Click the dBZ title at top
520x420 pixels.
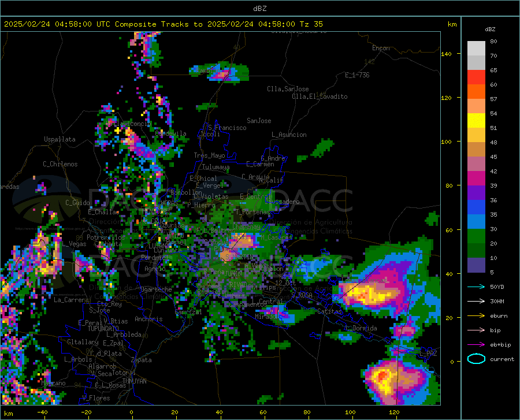click(x=259, y=8)
